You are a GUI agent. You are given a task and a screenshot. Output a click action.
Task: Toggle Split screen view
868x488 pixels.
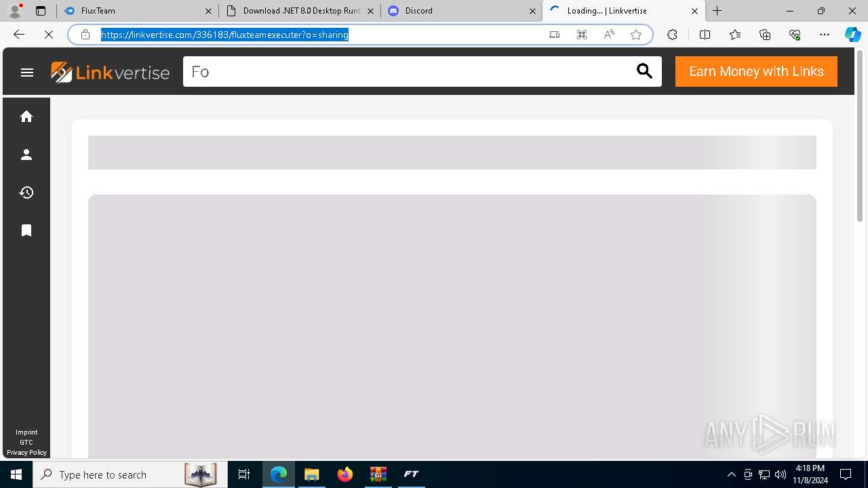point(705,35)
